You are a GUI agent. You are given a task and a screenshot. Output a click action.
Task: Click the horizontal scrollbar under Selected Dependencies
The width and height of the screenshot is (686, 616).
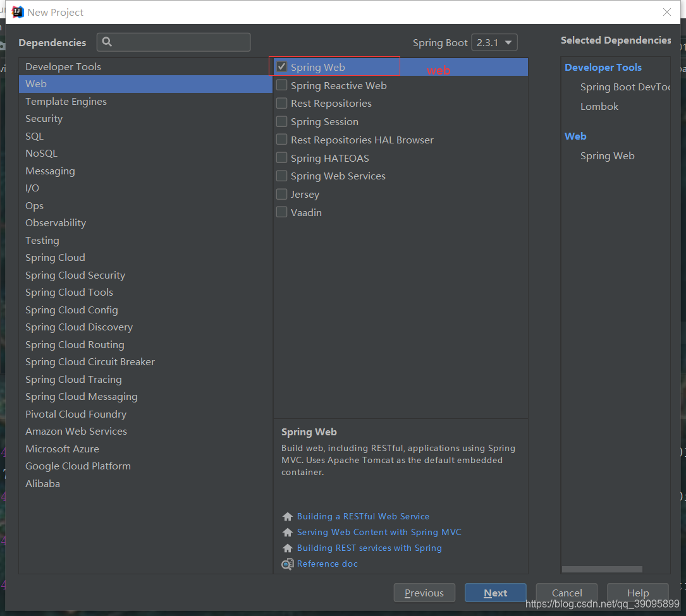point(602,569)
